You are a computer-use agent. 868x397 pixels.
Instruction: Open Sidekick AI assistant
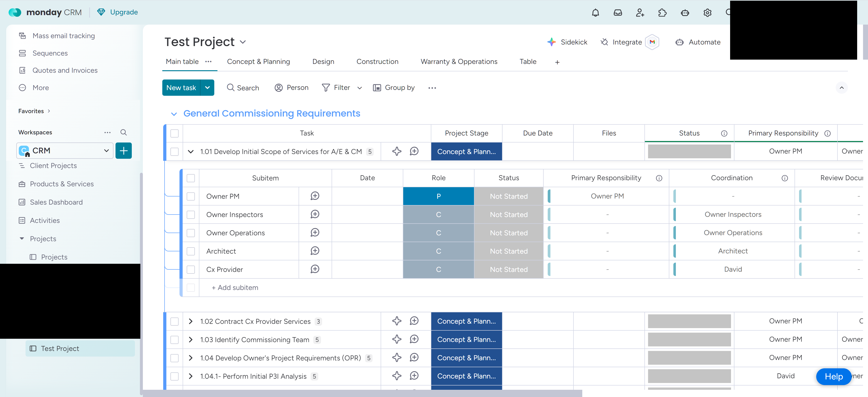coord(567,42)
